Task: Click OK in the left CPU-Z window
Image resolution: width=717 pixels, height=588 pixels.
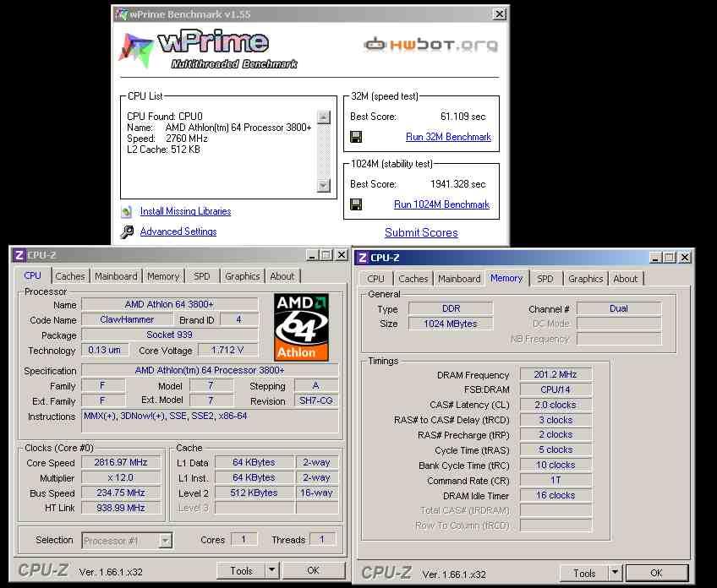Action: pos(313,570)
